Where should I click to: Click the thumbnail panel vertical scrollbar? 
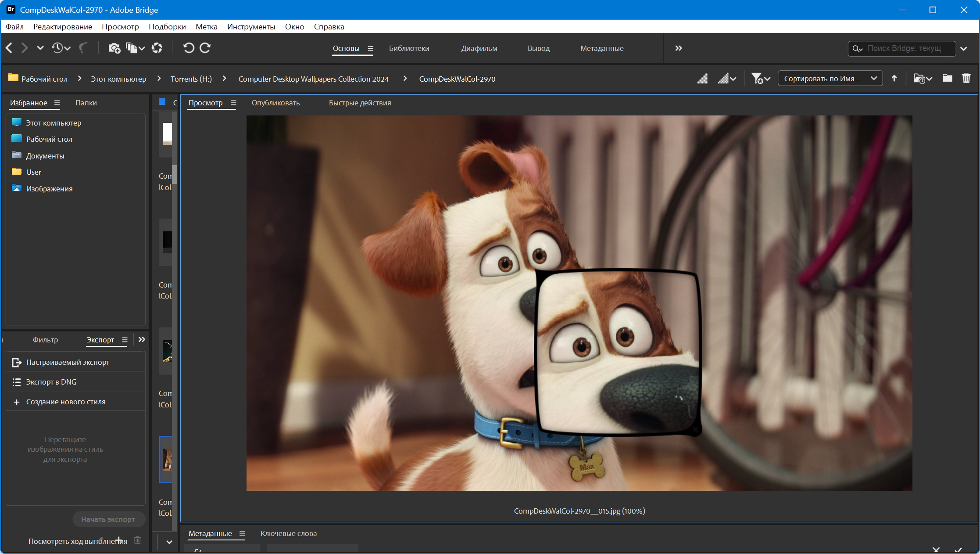click(175, 174)
